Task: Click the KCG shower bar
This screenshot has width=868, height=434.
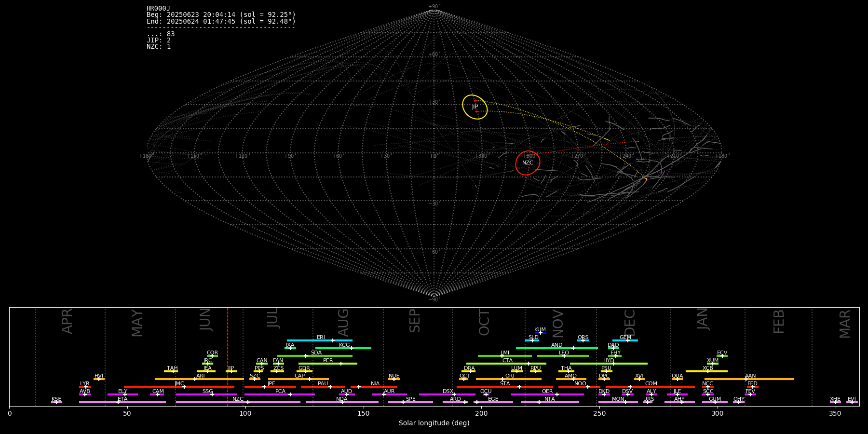Action: [343, 348]
